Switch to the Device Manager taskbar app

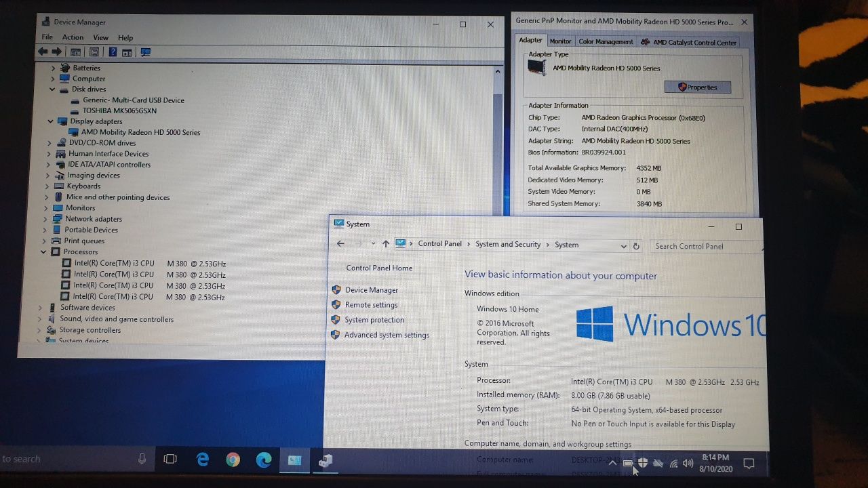[325, 461]
